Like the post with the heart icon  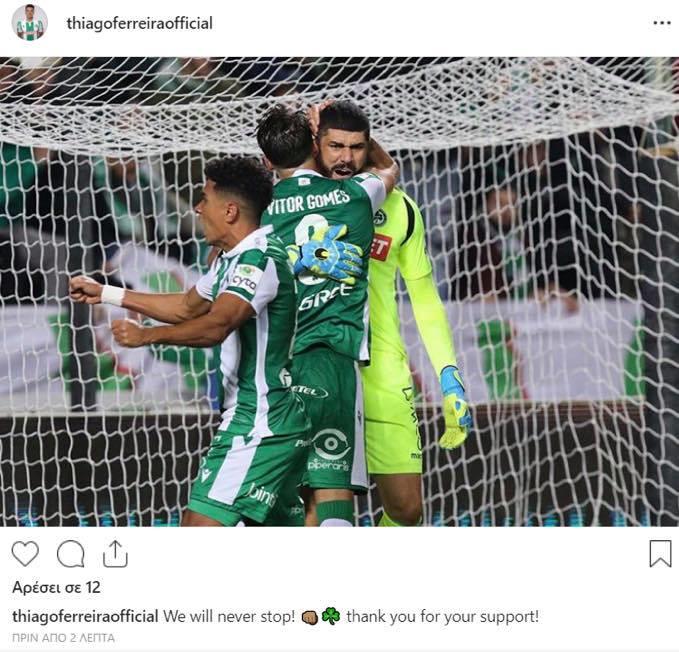tap(25, 553)
